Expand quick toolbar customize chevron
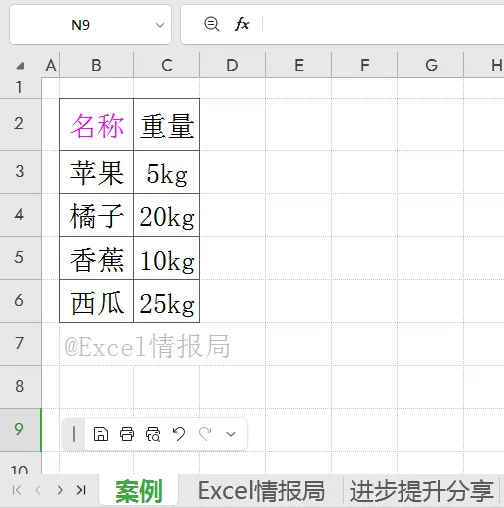The width and height of the screenshot is (504, 508). coord(231,434)
